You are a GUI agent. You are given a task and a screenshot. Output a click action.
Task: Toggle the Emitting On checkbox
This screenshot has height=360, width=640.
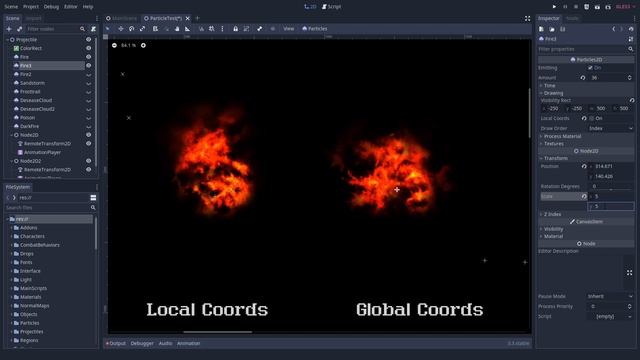point(590,68)
